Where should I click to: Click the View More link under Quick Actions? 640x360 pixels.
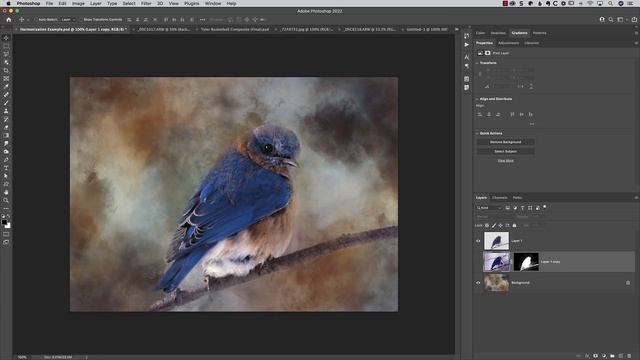tap(505, 161)
